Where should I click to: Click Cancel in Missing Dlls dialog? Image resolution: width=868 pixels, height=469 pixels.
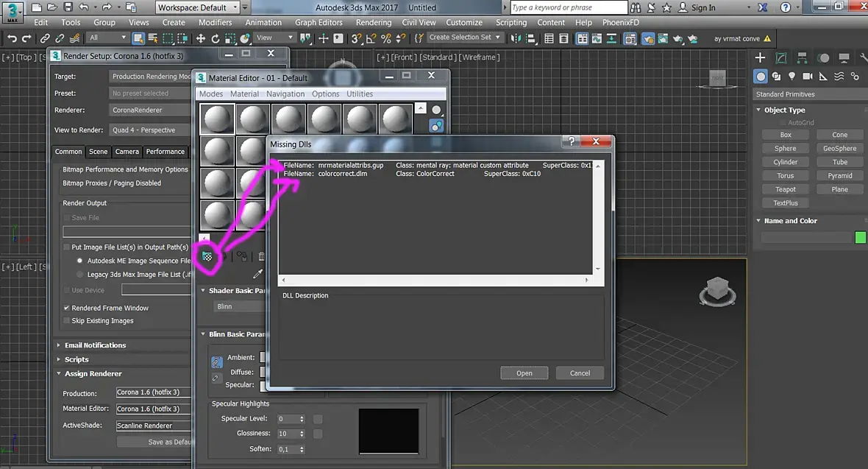point(580,373)
